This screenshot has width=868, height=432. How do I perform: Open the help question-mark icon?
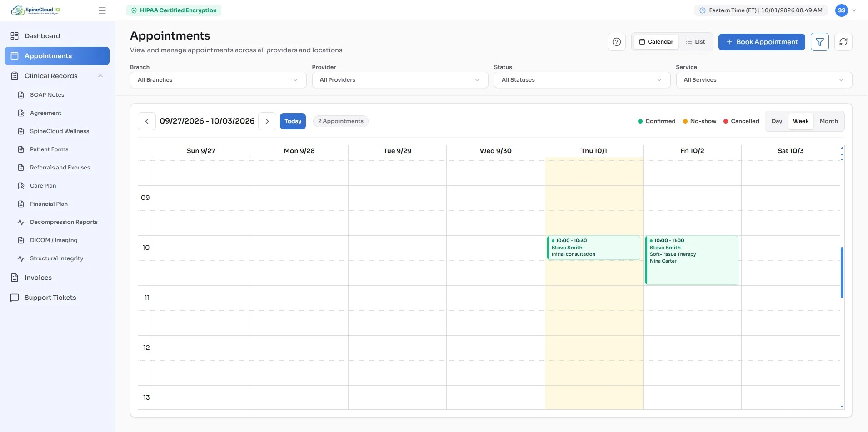617,42
